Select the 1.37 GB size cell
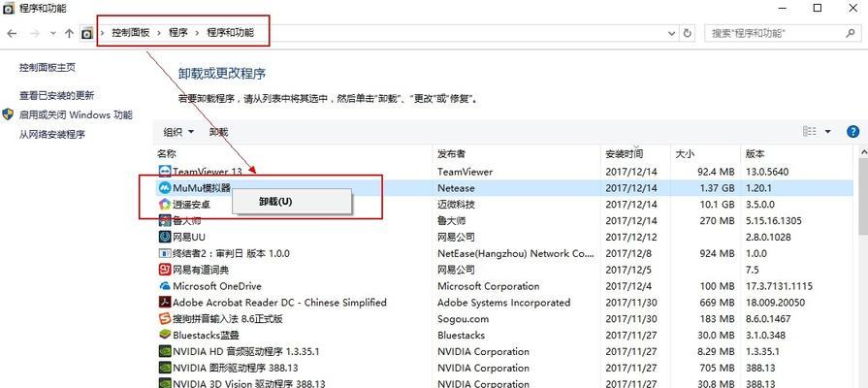The height and width of the screenshot is (388, 868). [717, 188]
